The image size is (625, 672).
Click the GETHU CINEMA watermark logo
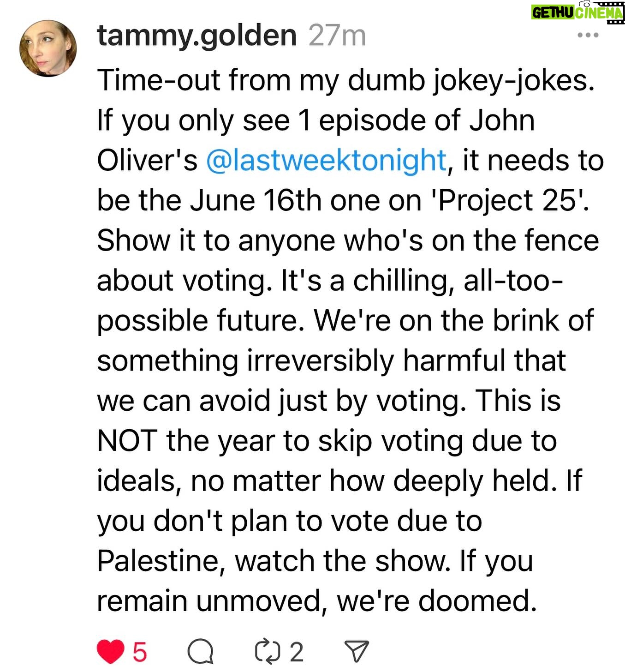pyautogui.click(x=577, y=12)
